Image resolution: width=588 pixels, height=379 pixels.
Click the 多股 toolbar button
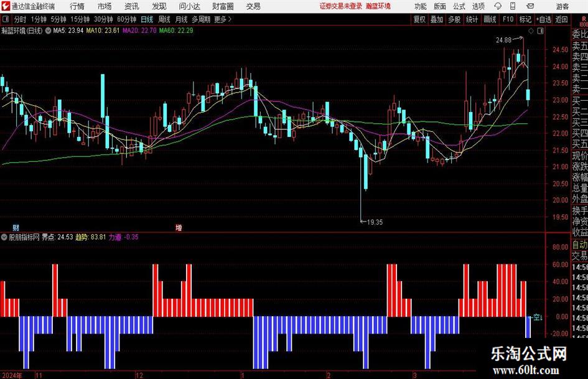[454, 19]
